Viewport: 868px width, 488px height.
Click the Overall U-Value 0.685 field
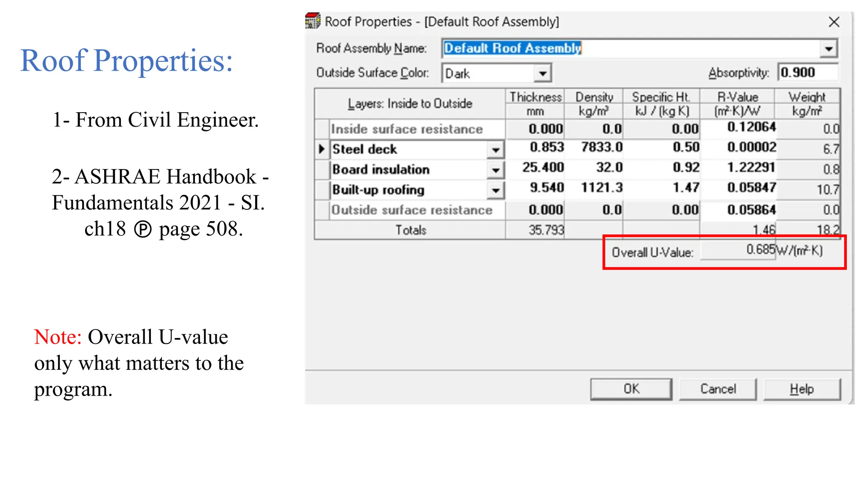click(x=738, y=250)
